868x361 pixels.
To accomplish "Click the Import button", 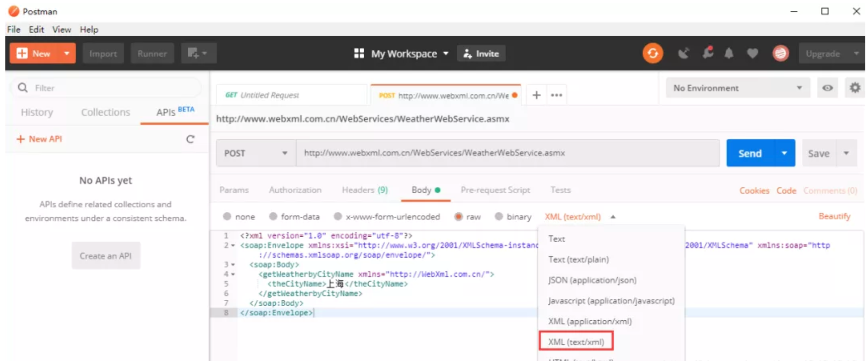I will 103,54.
